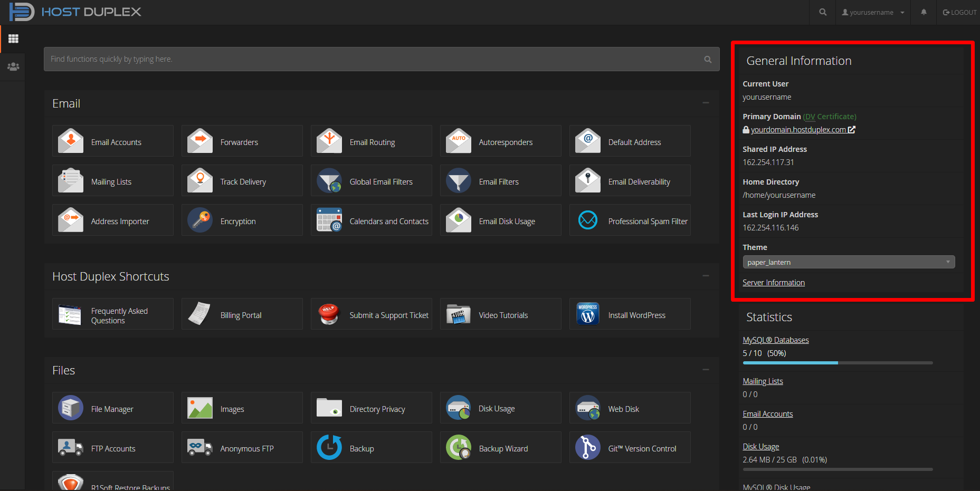
Task: Open Track Delivery icon
Action: click(200, 180)
